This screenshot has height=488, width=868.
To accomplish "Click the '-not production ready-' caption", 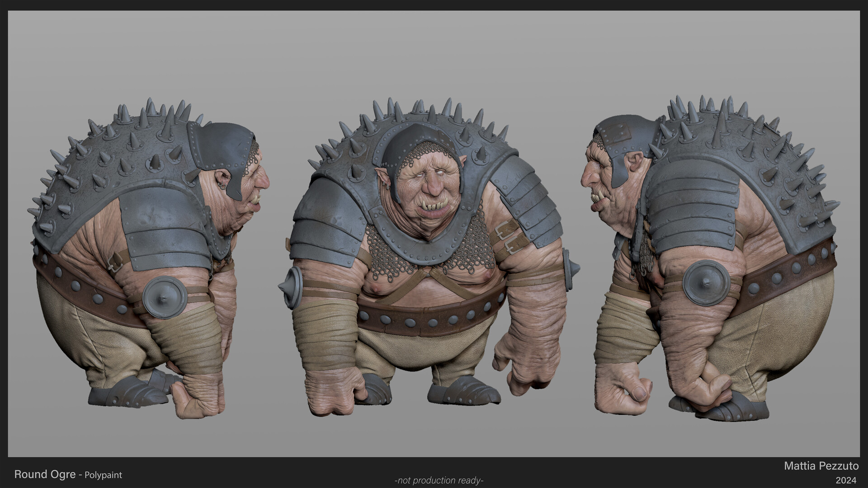I will tap(439, 481).
